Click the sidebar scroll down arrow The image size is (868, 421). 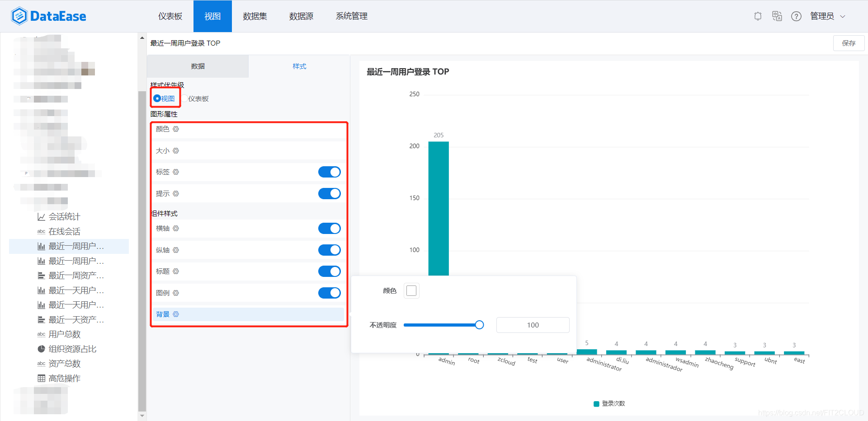pos(142,416)
